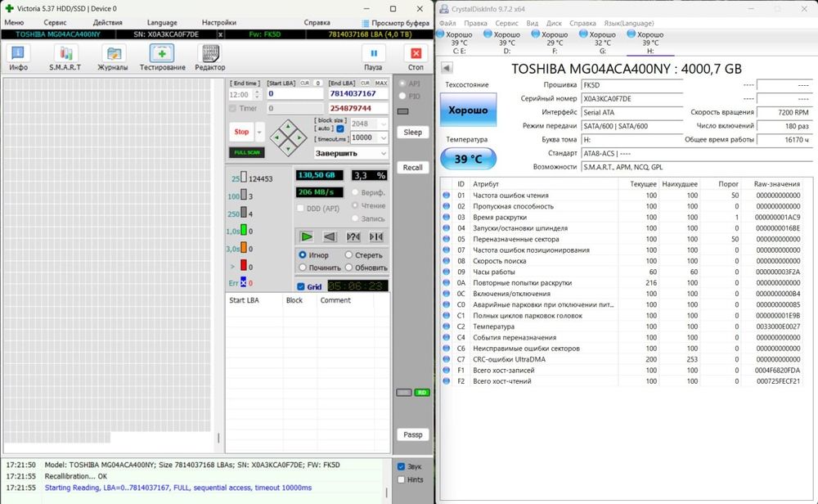
Task: Open the Завершить dropdown
Action: tap(384, 153)
